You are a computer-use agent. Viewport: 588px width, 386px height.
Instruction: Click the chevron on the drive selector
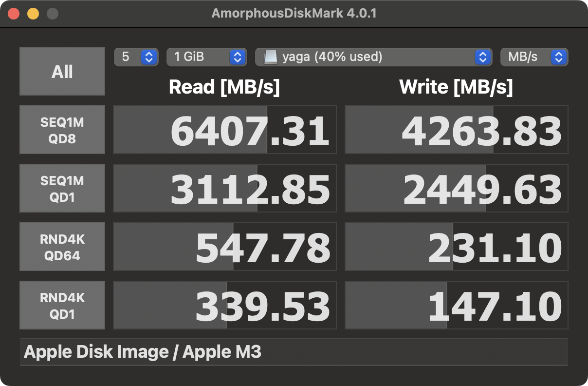click(x=482, y=57)
